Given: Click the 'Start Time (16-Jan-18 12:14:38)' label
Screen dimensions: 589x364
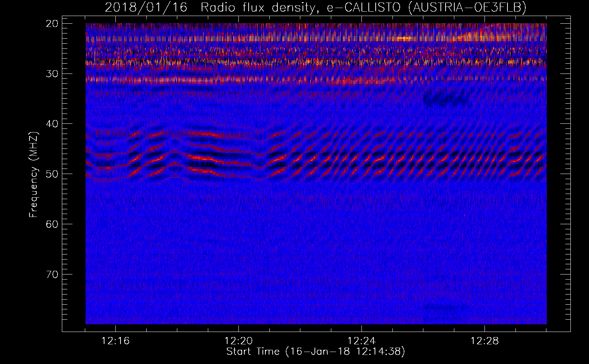Looking at the screenshot, I should [316, 352].
